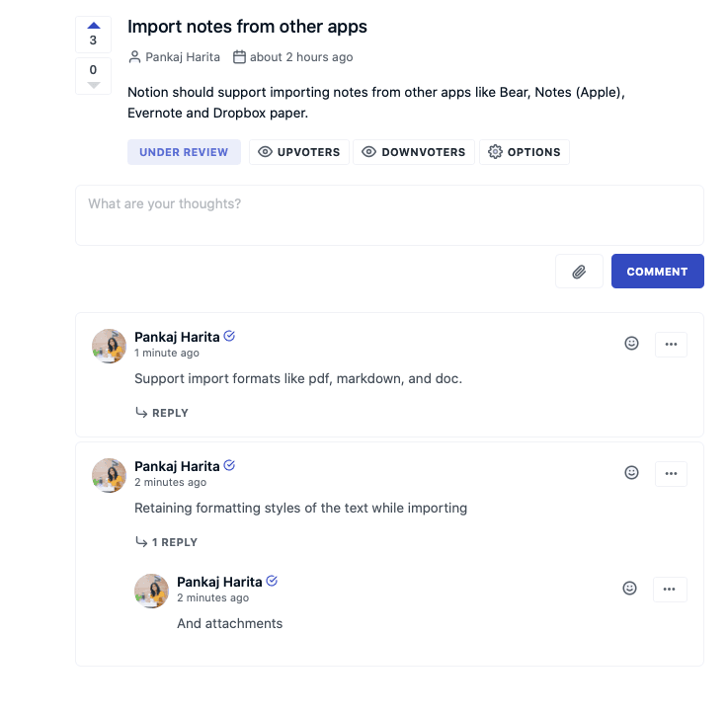Click the 'Import notes from other apps' title

coord(247,27)
